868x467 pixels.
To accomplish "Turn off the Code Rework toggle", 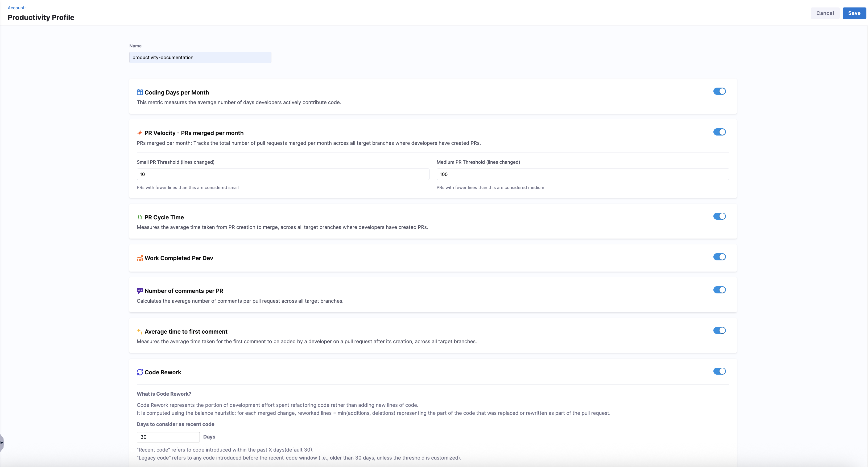I will click(719, 371).
